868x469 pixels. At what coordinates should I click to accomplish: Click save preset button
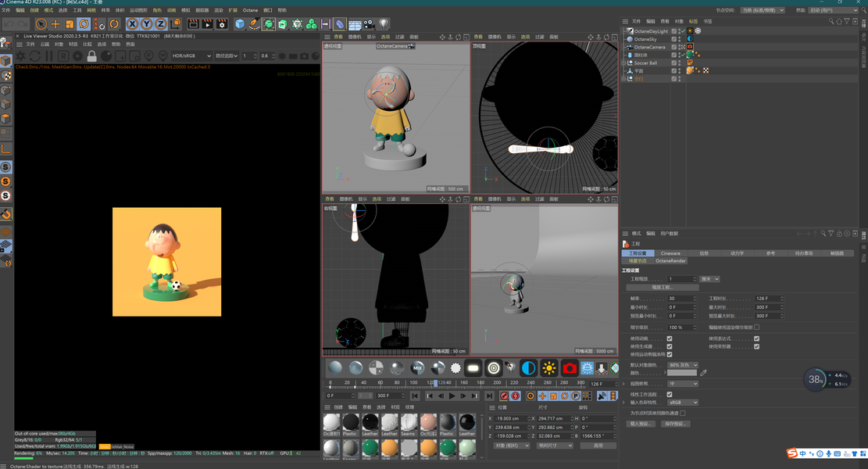pyautogui.click(x=675, y=424)
